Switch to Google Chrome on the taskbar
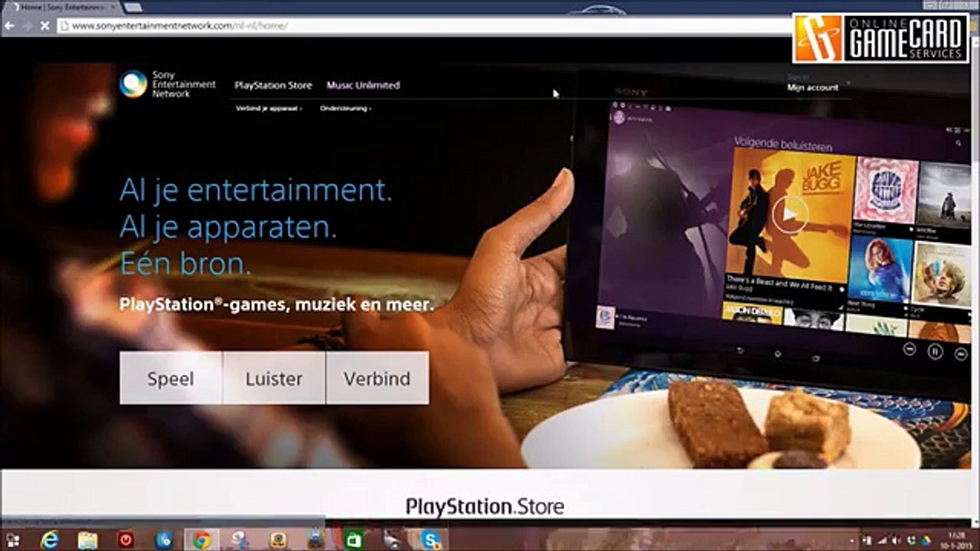 (x=201, y=540)
